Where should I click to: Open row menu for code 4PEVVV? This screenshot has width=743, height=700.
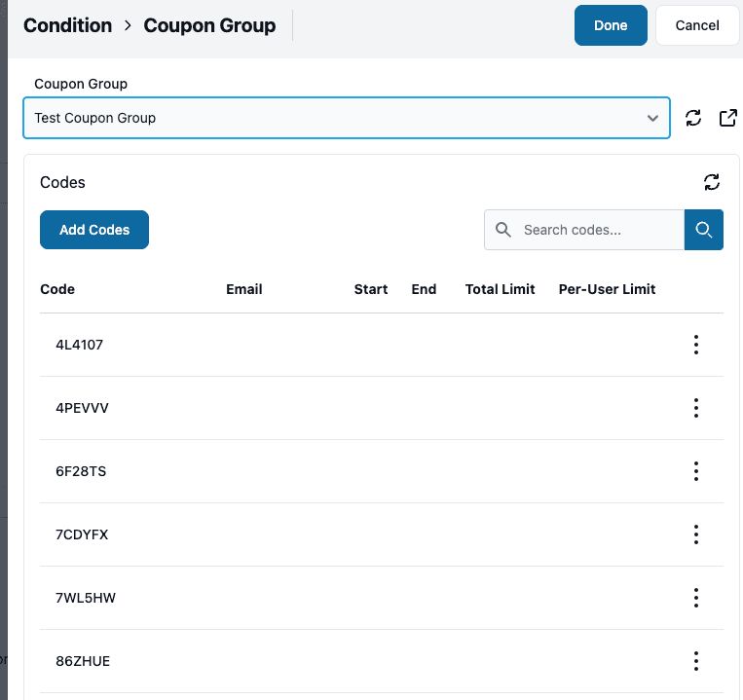695,408
